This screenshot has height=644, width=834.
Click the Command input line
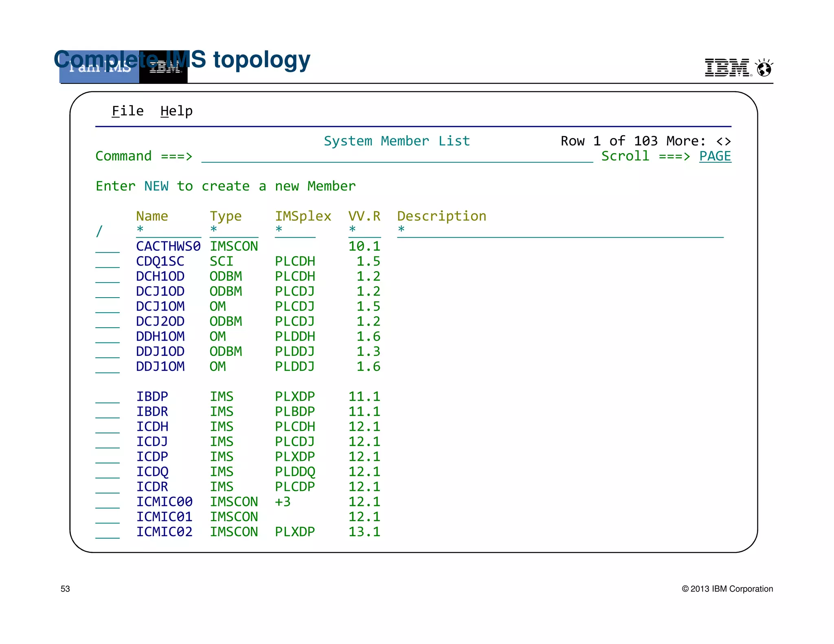coord(397,156)
